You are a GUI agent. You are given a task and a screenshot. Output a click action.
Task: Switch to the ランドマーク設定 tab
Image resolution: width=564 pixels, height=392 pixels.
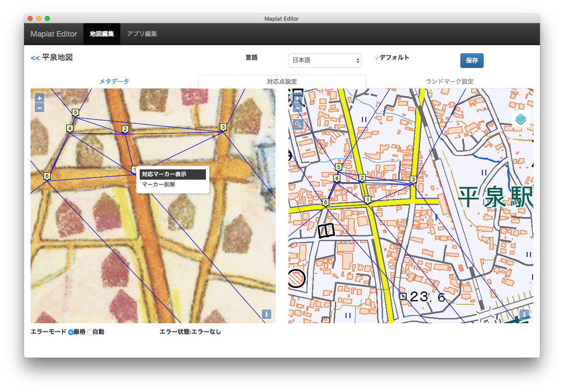450,81
